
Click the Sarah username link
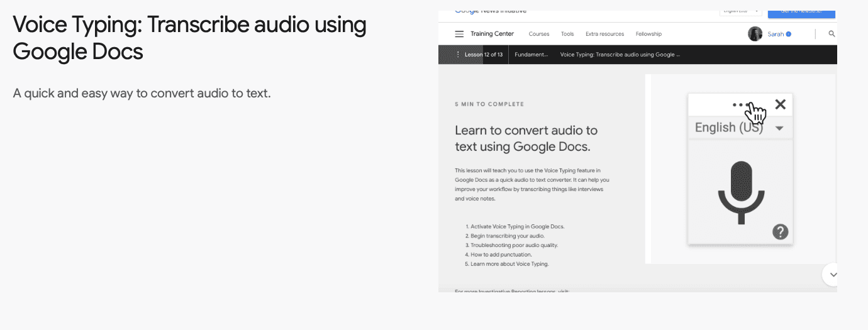pyautogui.click(x=776, y=34)
